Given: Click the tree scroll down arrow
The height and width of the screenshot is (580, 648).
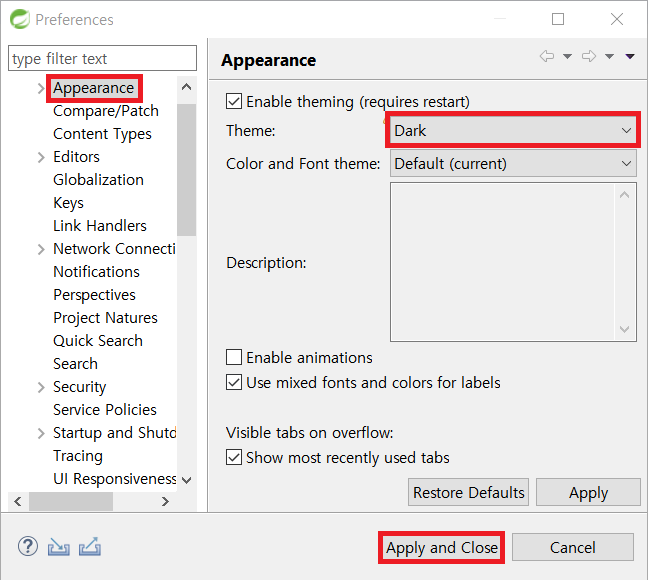Looking at the screenshot, I should (186, 480).
